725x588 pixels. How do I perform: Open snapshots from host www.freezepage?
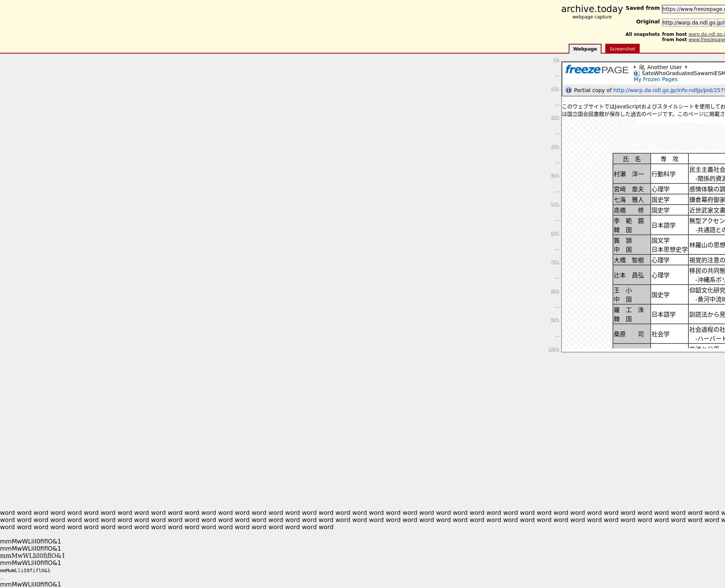click(706, 40)
